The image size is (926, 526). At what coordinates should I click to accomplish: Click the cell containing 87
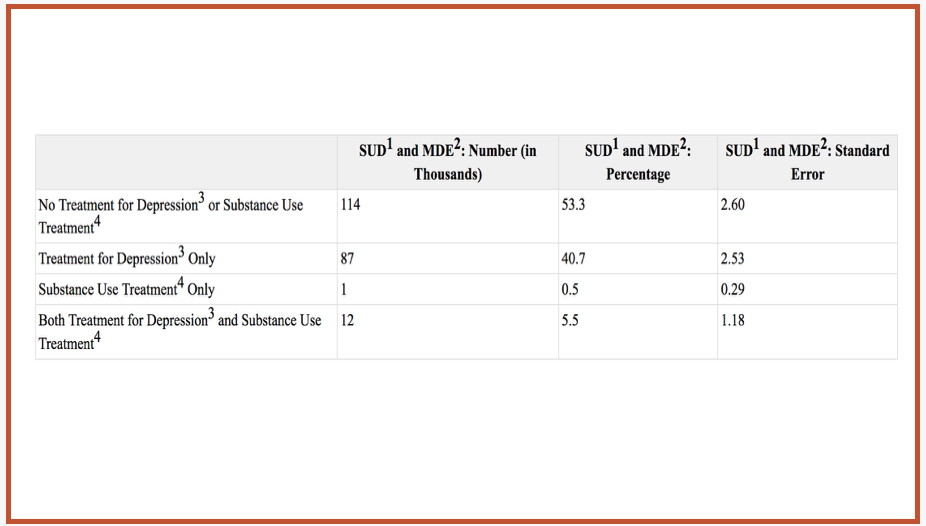[448, 259]
